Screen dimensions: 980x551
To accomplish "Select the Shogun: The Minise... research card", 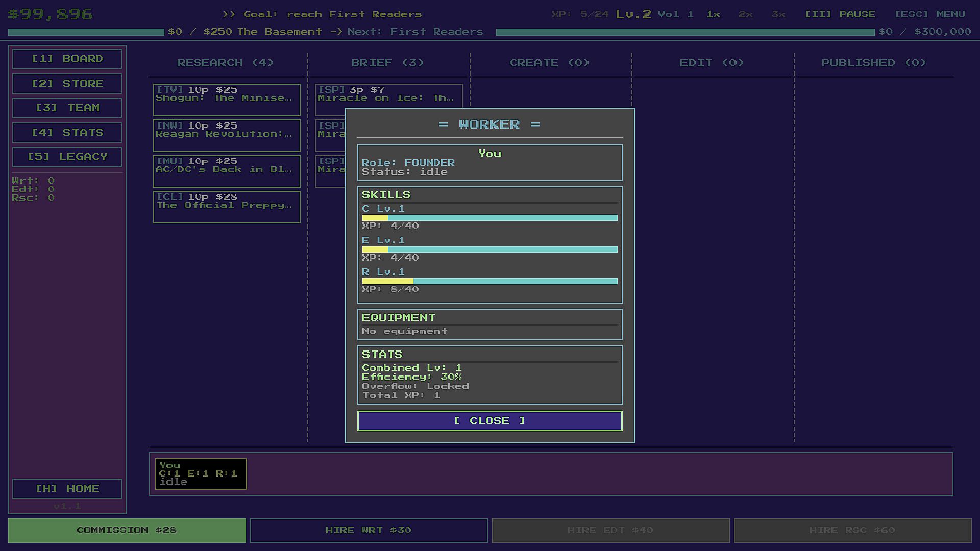I will 227,100.
